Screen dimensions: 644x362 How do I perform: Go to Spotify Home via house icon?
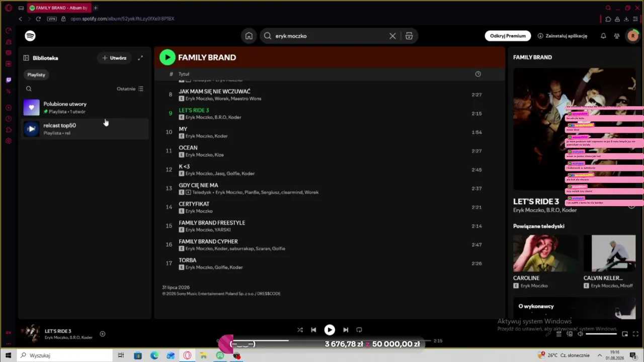click(249, 36)
